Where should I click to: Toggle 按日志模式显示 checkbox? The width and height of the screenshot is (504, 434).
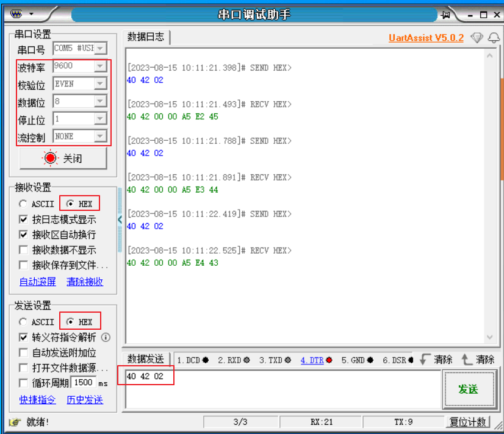tap(23, 219)
